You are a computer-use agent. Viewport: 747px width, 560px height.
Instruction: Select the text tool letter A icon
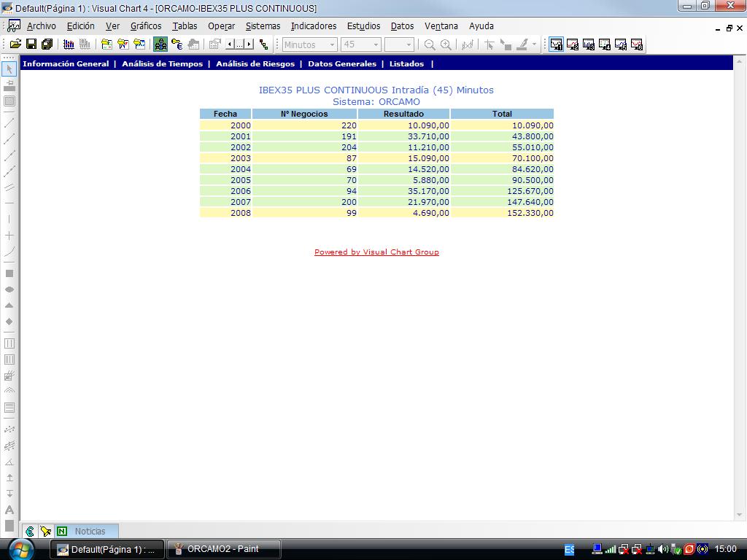(9, 510)
